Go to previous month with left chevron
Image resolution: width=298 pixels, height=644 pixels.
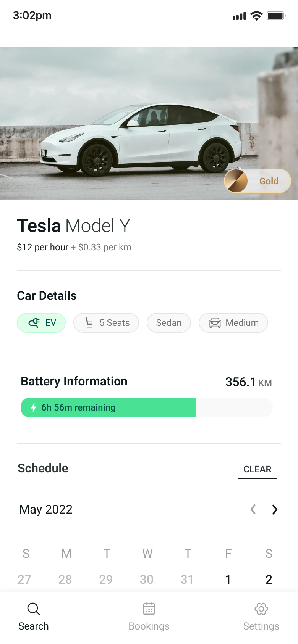253,509
